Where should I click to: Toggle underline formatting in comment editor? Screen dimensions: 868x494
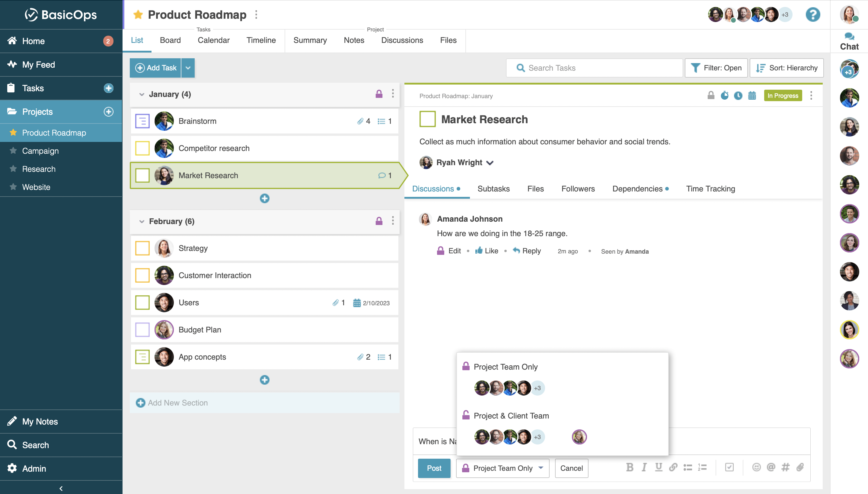click(x=659, y=467)
